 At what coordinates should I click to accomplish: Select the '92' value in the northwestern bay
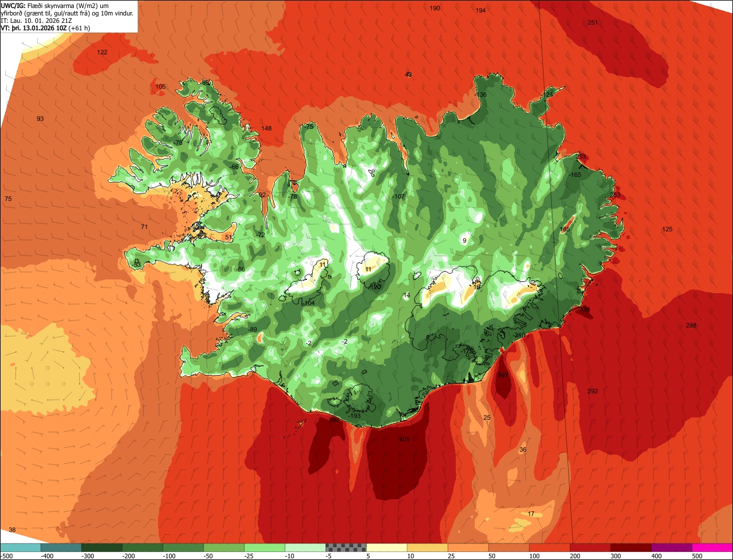click(x=262, y=195)
